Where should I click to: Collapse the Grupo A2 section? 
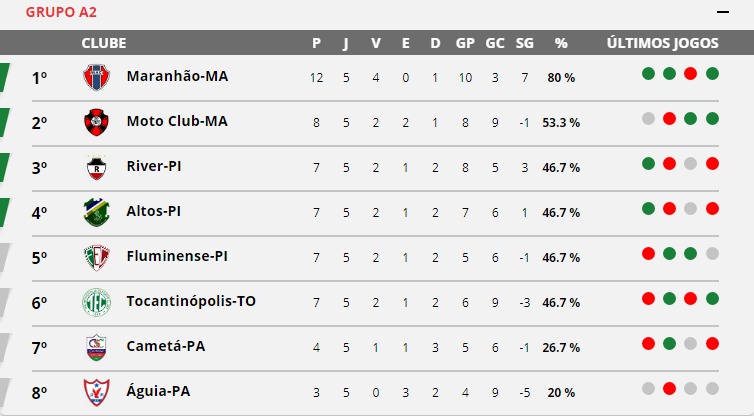pos(723,12)
